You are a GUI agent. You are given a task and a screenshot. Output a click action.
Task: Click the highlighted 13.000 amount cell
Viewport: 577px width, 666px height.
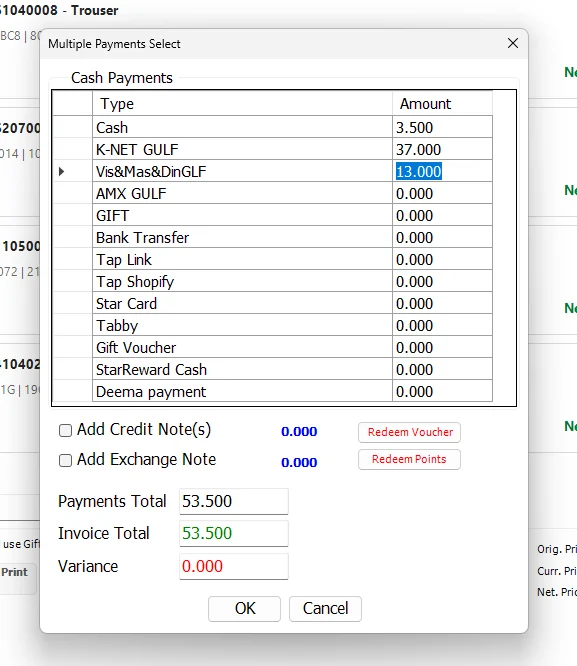[442, 171]
